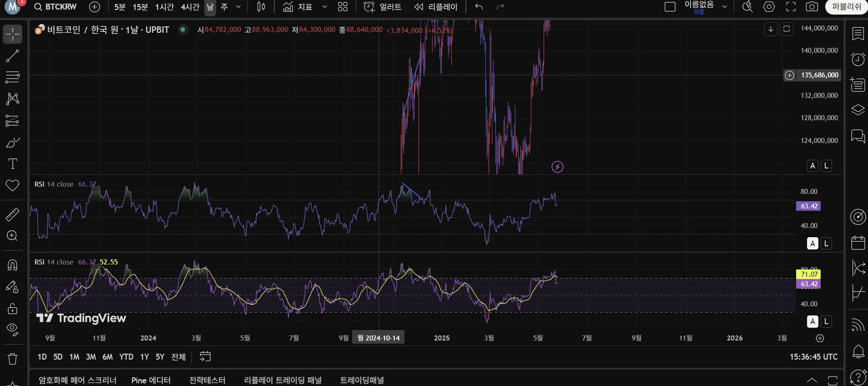The image size is (868, 386).
Task: Toggle log scale L on main price chart
Action: [x=827, y=166]
